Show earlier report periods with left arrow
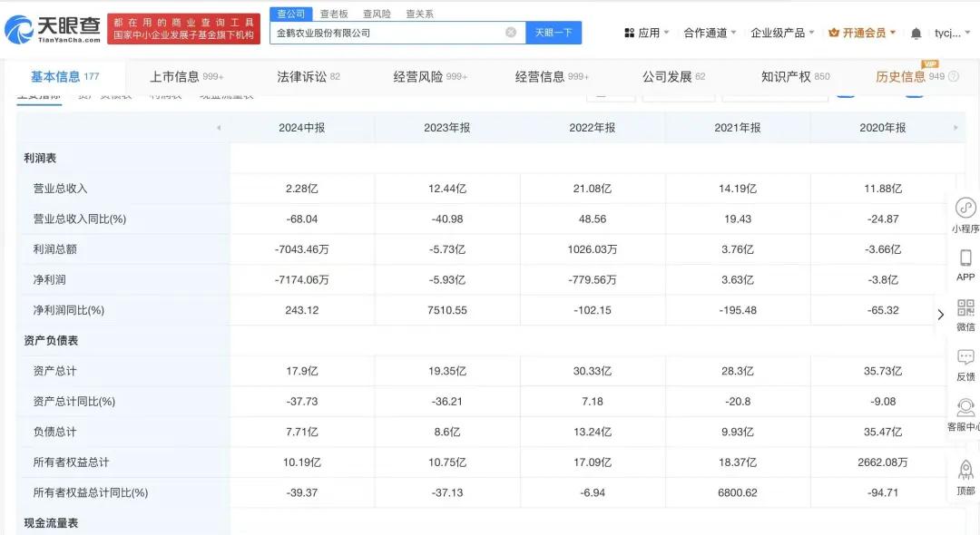This screenshot has height=535, width=980. [x=219, y=127]
